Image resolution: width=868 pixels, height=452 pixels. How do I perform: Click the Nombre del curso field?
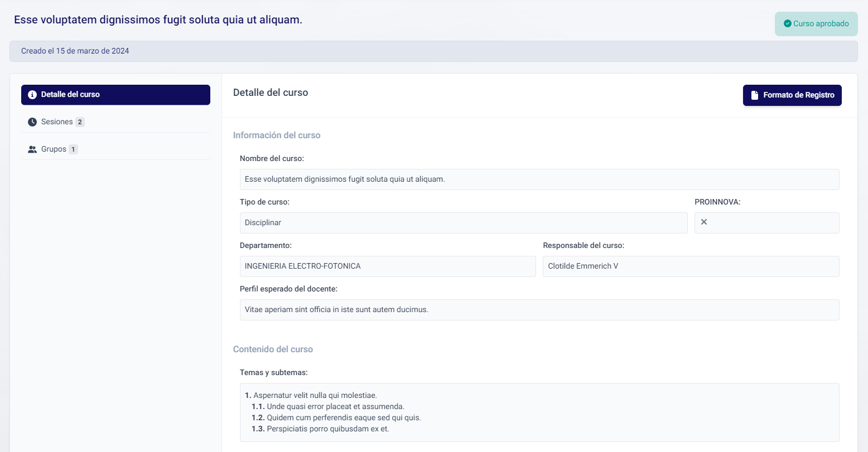(539, 179)
